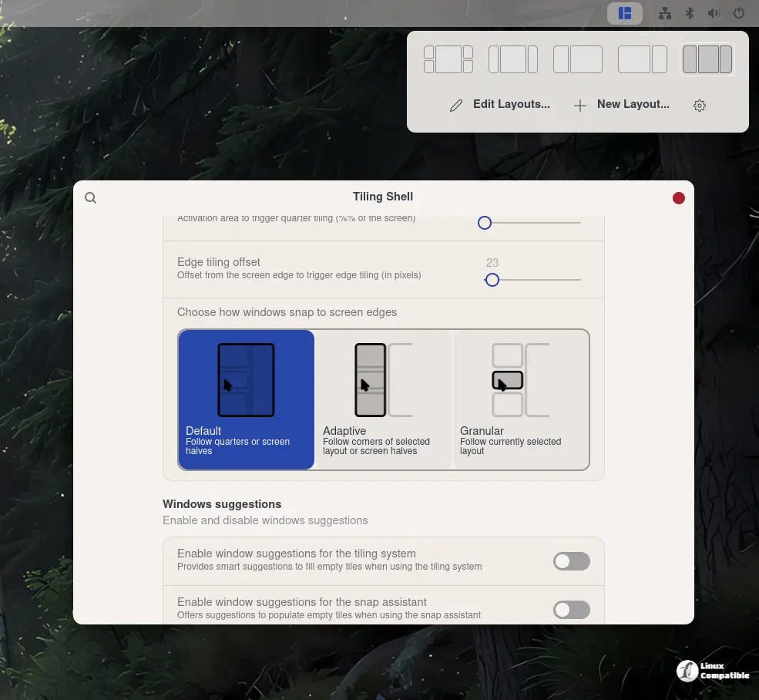Close the Tiling Shell preferences window
This screenshot has width=759, height=700.
coord(679,198)
